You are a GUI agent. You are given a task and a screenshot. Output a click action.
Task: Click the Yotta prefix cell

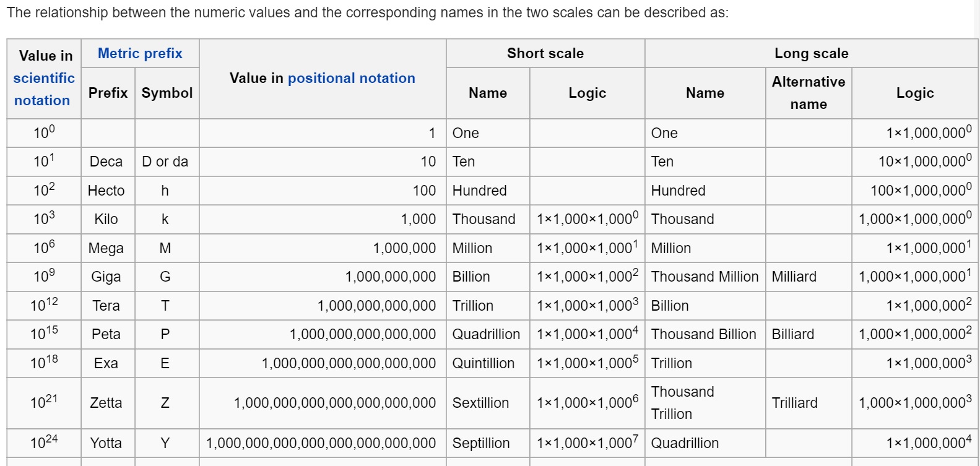pyautogui.click(x=108, y=443)
